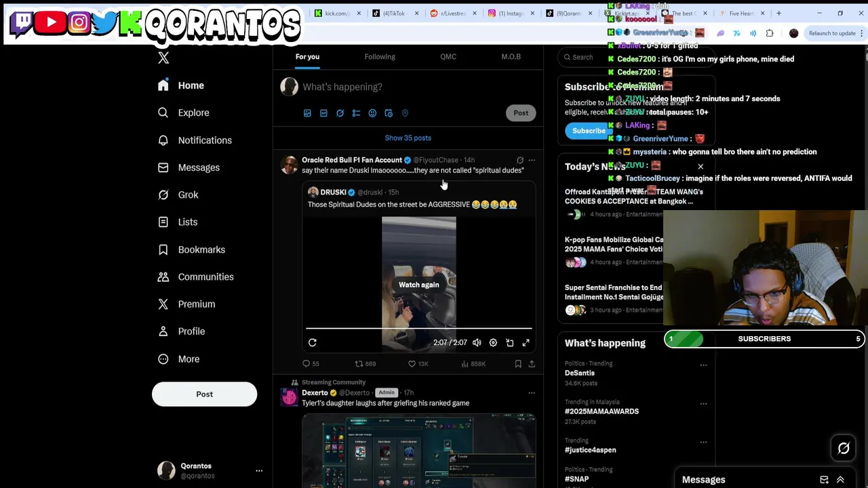The width and height of the screenshot is (868, 488).
Task: Schedule the post using the calendar clock icon
Action: click(389, 113)
